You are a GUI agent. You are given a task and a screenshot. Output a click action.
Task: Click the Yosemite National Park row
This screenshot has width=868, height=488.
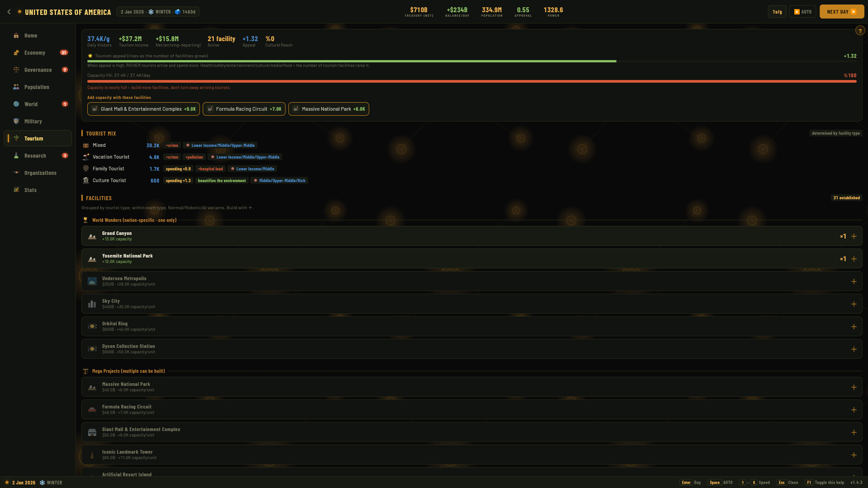[472, 258]
